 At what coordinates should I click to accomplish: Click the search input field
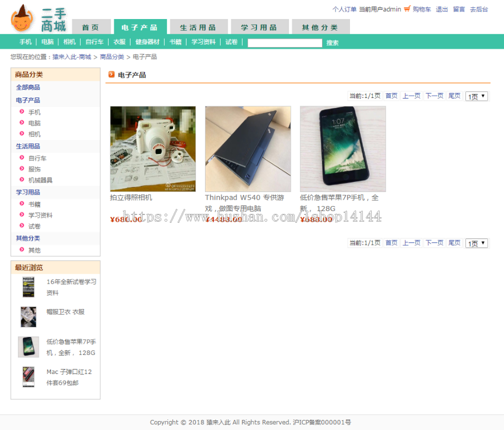click(x=285, y=43)
